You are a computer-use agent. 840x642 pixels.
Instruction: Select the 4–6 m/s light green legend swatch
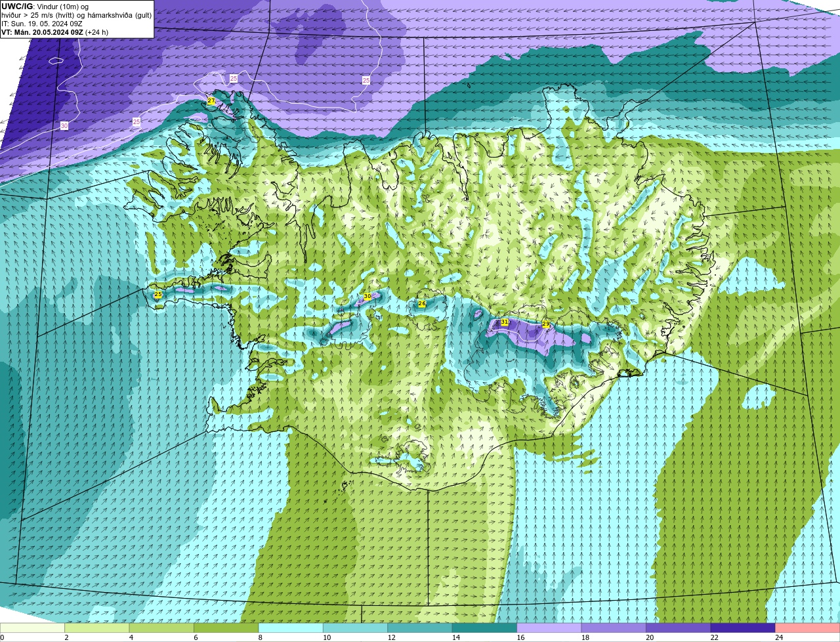point(162,628)
